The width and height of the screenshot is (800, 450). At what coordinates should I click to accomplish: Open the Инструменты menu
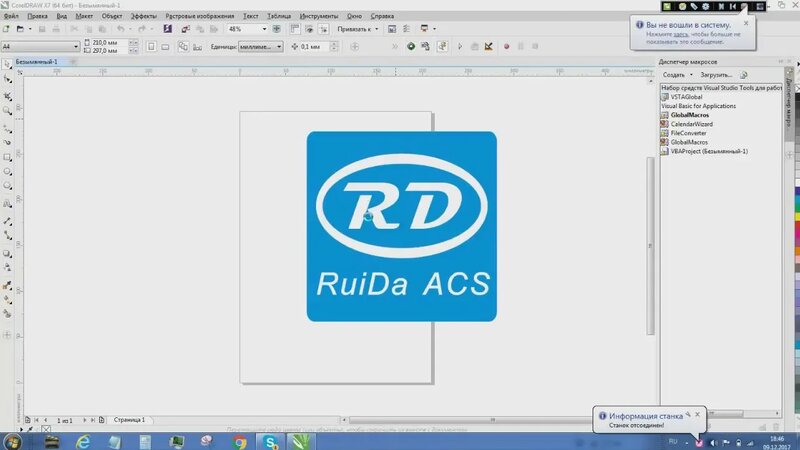point(318,16)
